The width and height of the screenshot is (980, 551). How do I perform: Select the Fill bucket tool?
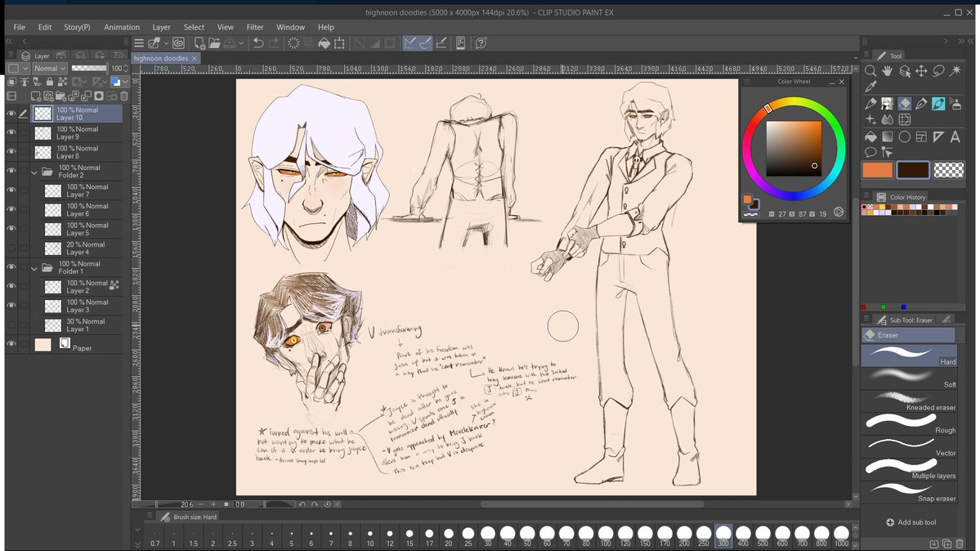870,137
